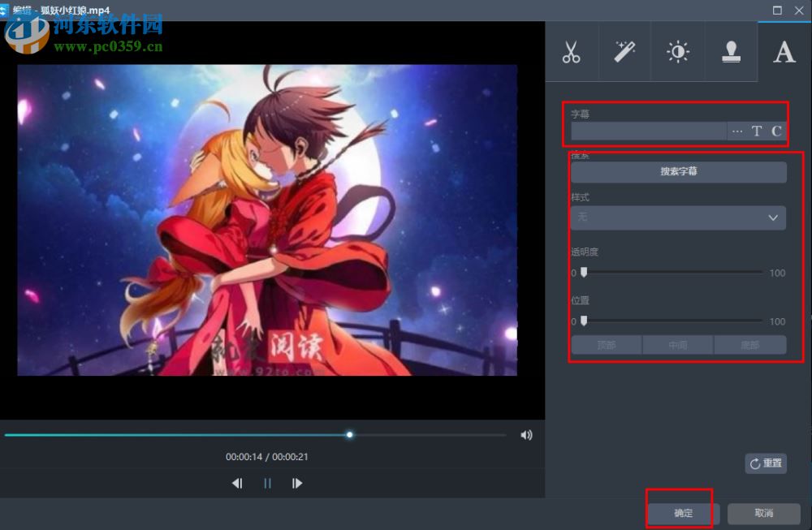
Task: Step to the previous frame
Action: (237, 484)
